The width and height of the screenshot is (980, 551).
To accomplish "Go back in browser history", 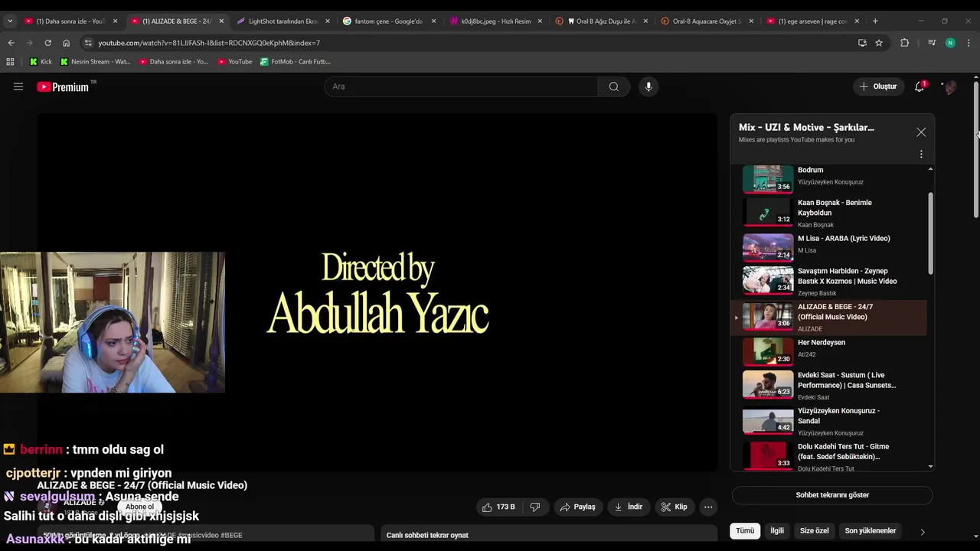I will click(11, 43).
